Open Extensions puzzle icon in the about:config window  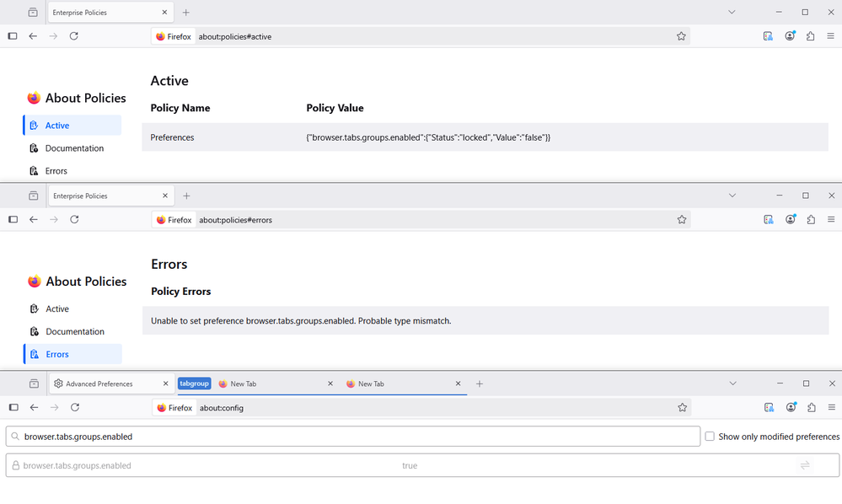point(811,408)
